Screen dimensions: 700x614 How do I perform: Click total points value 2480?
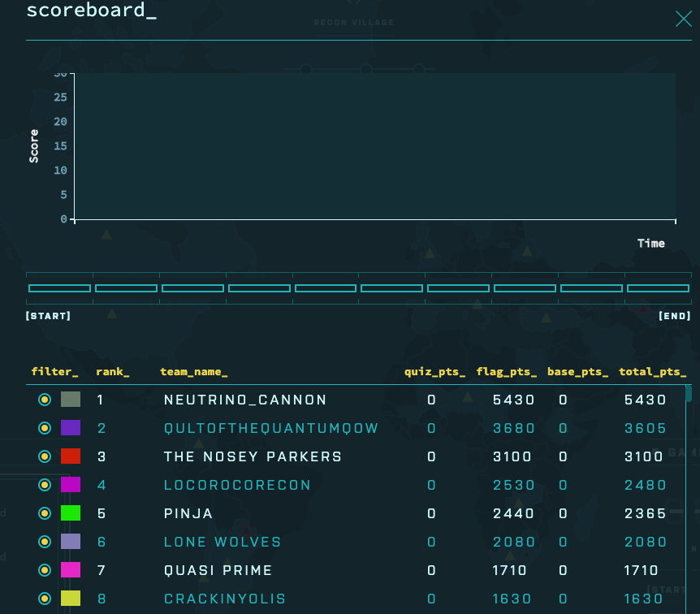(645, 485)
